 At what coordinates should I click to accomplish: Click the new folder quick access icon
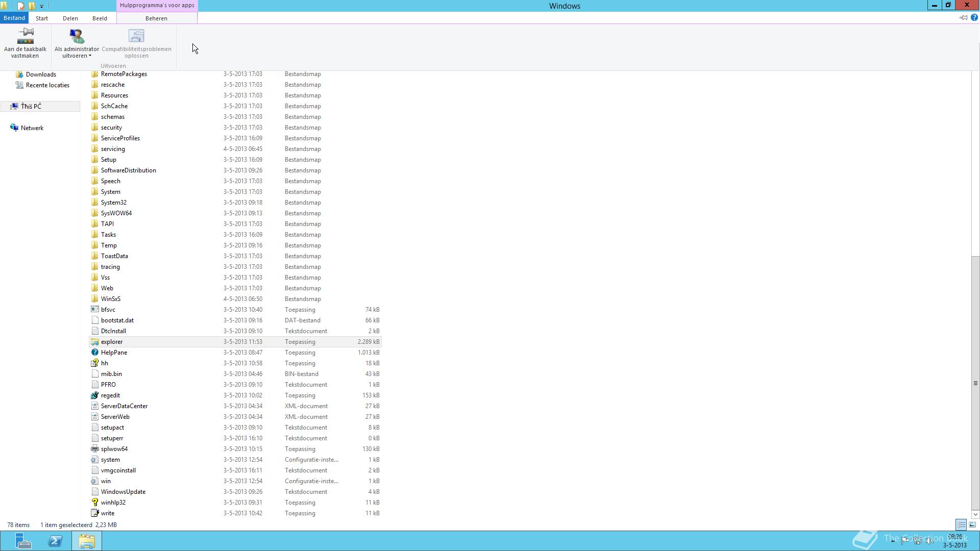pyautogui.click(x=32, y=6)
